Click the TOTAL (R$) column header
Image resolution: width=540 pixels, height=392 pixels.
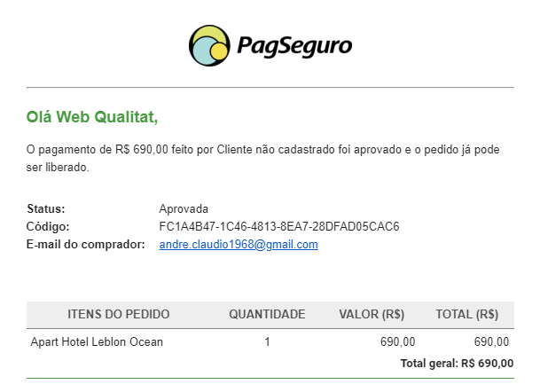(467, 314)
